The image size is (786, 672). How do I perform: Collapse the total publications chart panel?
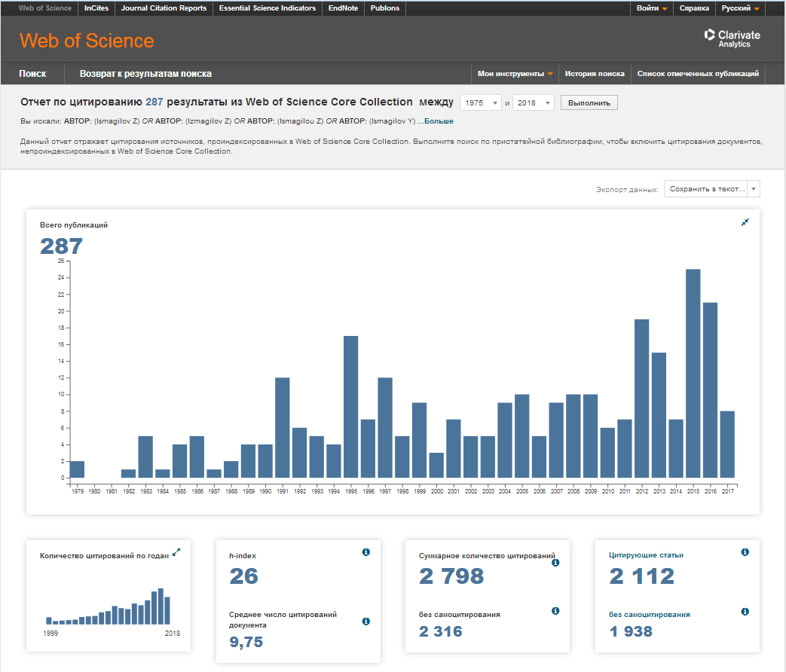(745, 222)
